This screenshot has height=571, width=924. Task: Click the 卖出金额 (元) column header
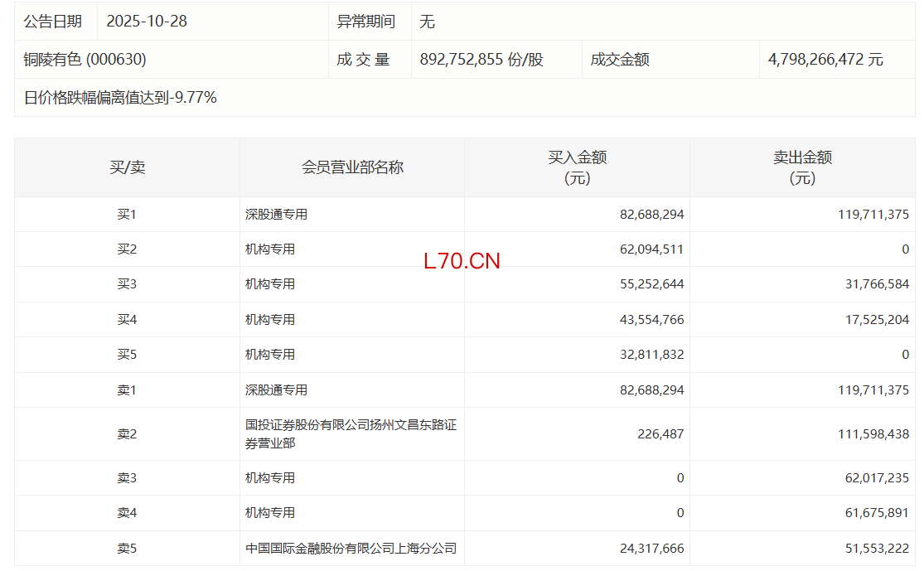click(802, 167)
